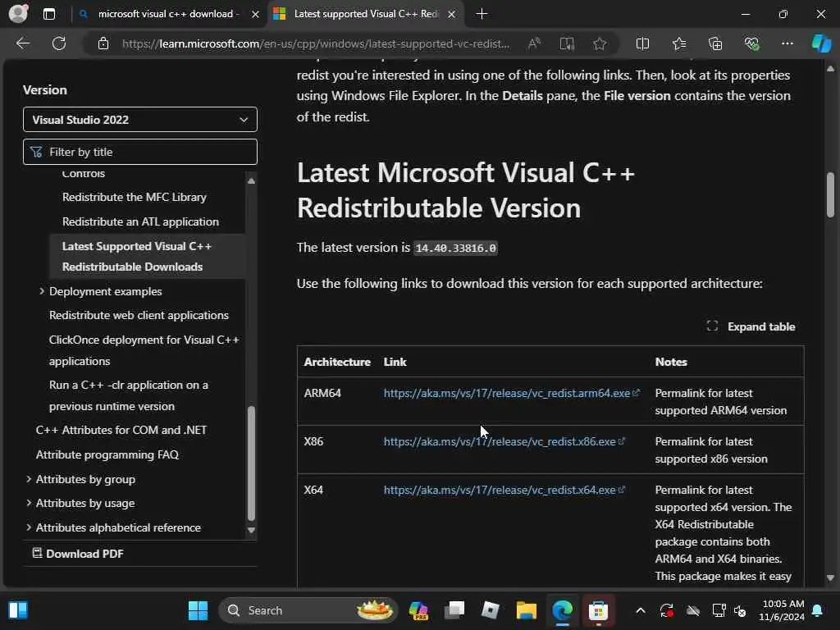The image size is (840, 630).
Task: Open Microsoft Store from taskbar
Action: 598,610
